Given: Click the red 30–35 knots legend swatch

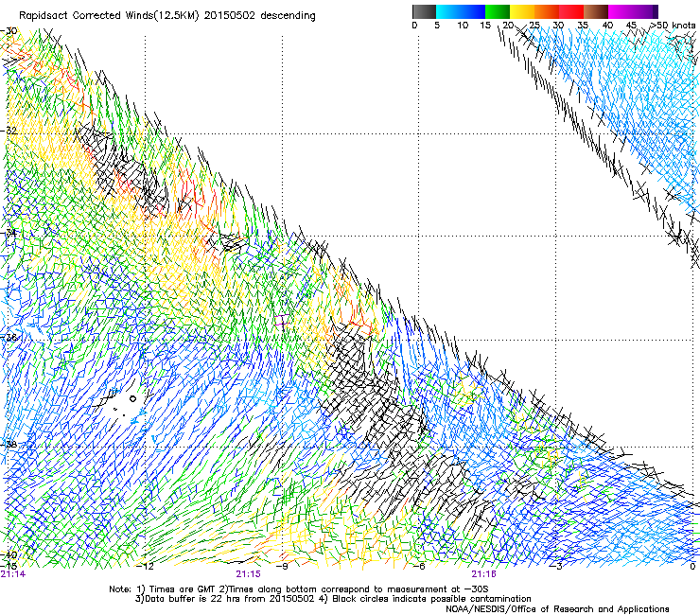Looking at the screenshot, I should click(x=571, y=11).
